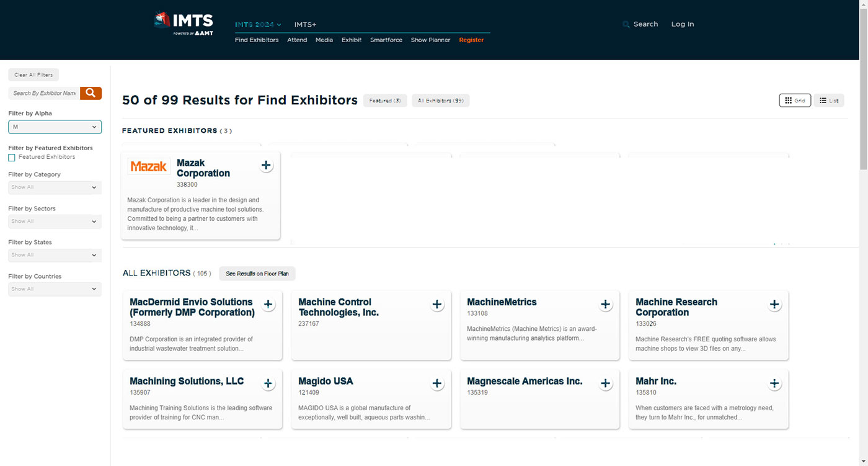Click the Register link
Screen dimensions: 868x466
pos(471,40)
